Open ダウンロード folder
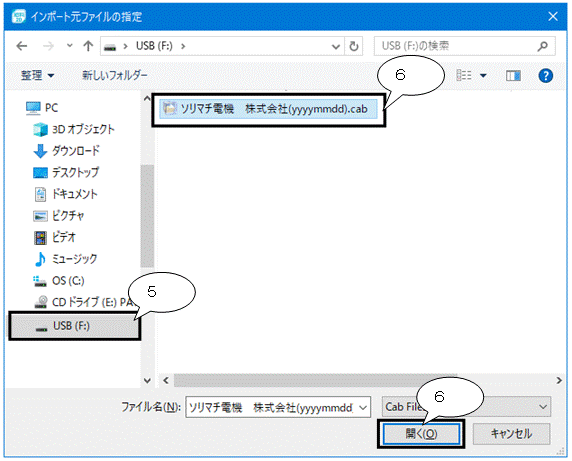 pyautogui.click(x=76, y=151)
